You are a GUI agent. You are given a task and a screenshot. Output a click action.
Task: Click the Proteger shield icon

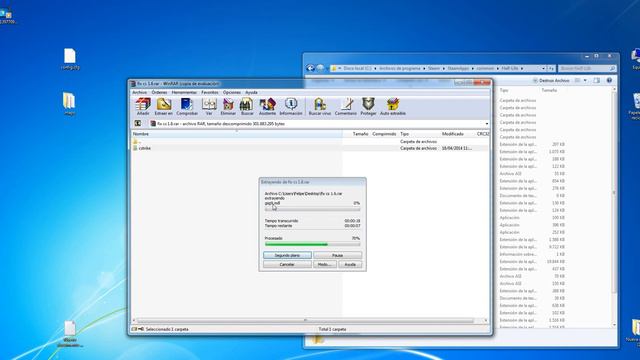368,107
